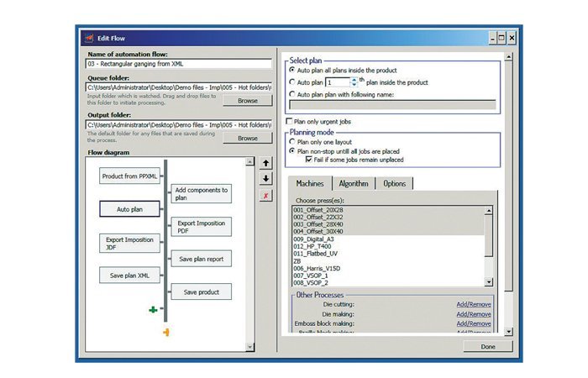Maximize the Edit Flow window
This screenshot has height=378, width=588.
click(501, 38)
